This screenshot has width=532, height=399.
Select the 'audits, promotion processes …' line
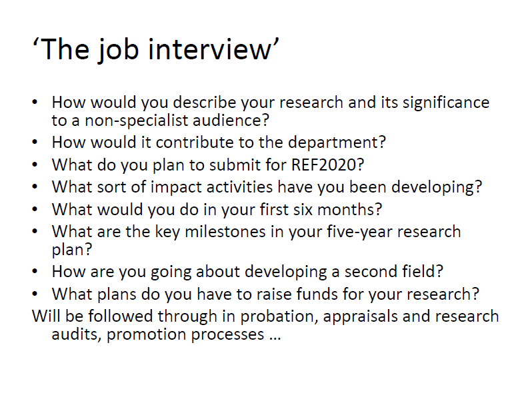coord(166,334)
